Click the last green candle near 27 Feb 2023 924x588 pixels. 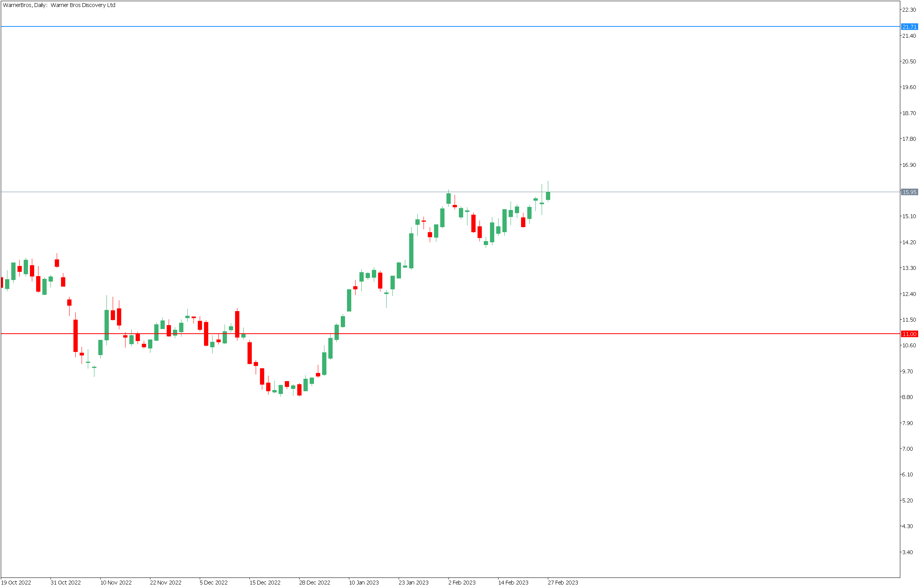[x=548, y=196]
